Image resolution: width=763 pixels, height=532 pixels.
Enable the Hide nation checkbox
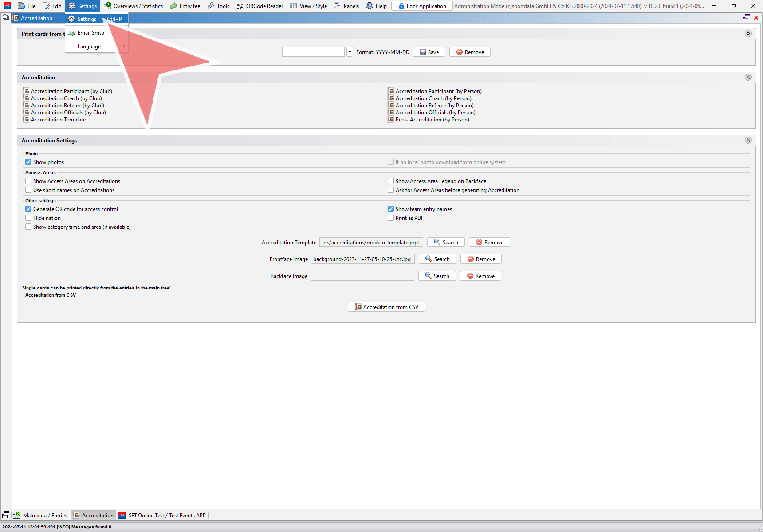(x=28, y=218)
